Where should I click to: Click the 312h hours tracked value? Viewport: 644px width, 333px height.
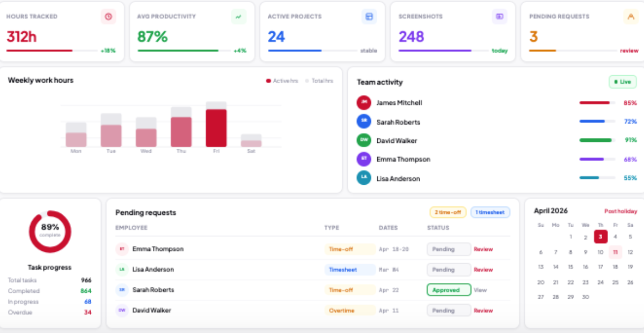21,37
